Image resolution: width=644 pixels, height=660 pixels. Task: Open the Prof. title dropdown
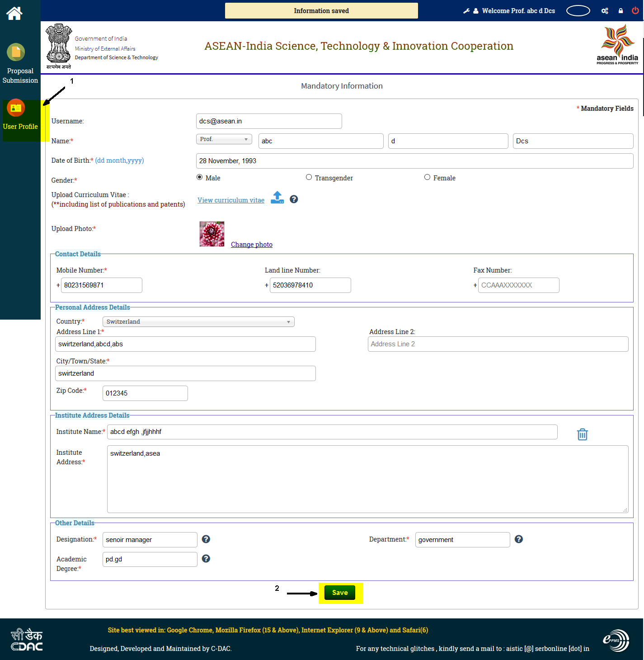tap(224, 139)
